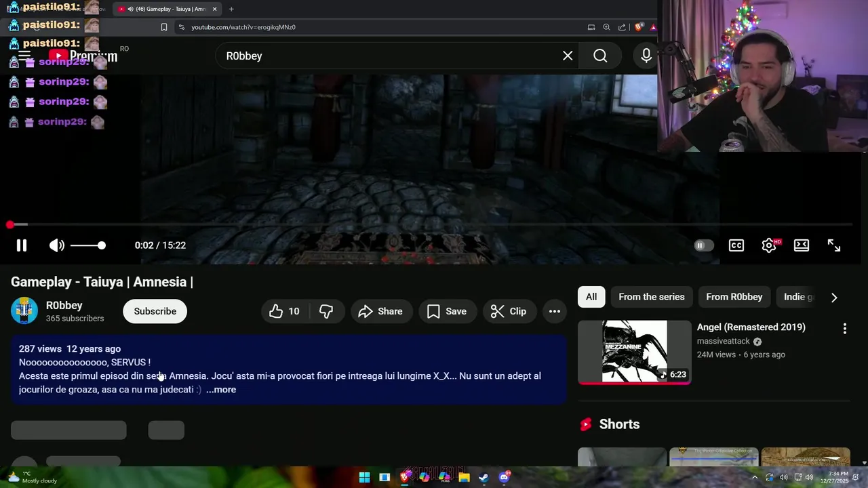Open Windows Start menu
Image resolution: width=868 pixels, height=488 pixels.
point(364,477)
